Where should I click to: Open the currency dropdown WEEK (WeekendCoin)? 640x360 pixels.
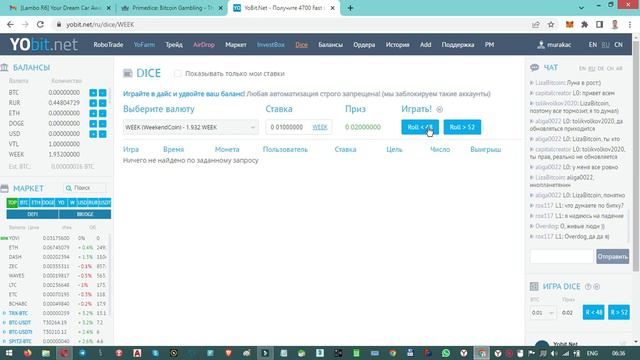pyautogui.click(x=191, y=127)
